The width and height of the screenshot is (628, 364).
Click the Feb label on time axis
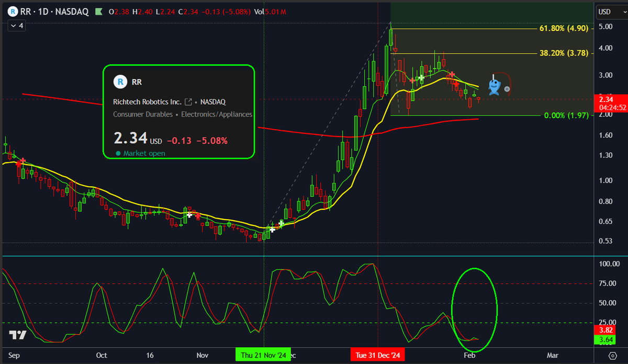tap(469, 355)
